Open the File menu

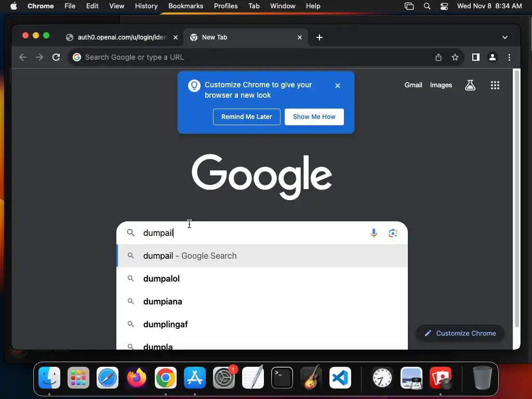70,6
